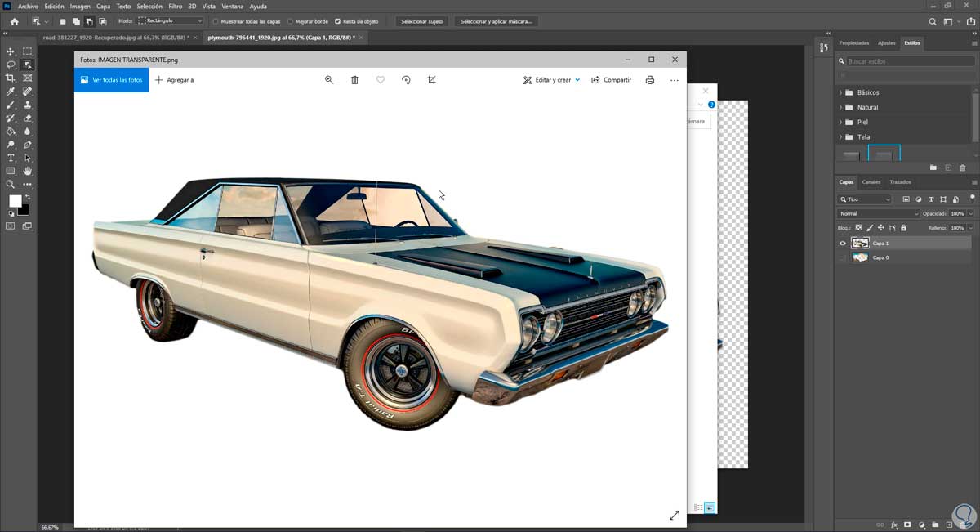Rotate the image in the Photos app

[x=406, y=80]
